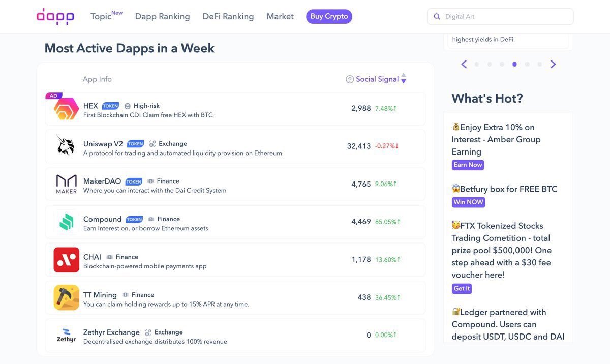
Task: Go to next carousel slide arrow
Action: coord(553,64)
